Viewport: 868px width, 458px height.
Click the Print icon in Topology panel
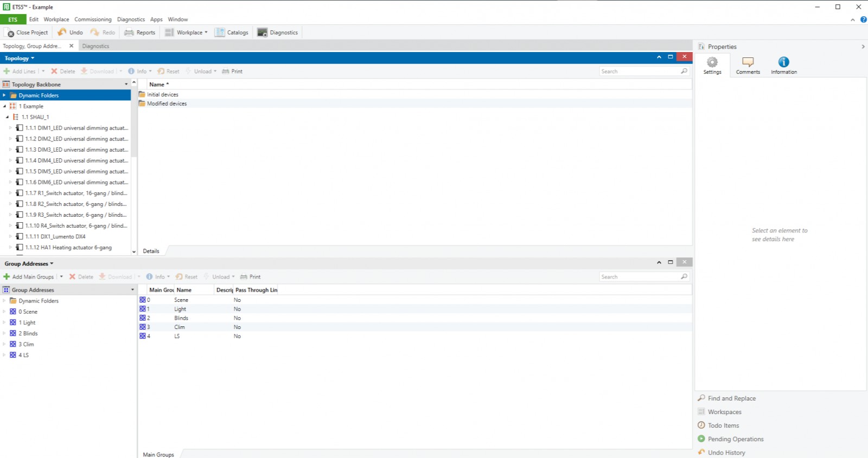[x=226, y=71]
